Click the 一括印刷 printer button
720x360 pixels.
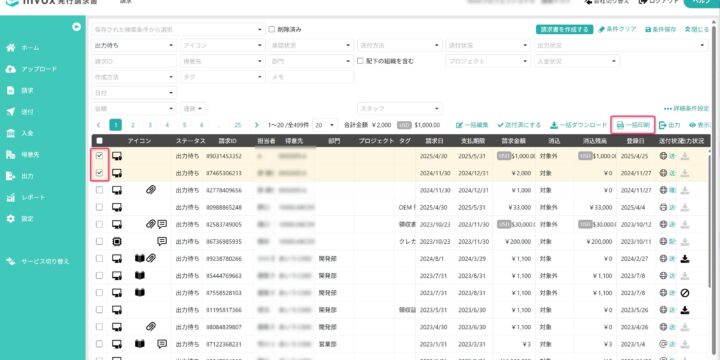(x=633, y=125)
